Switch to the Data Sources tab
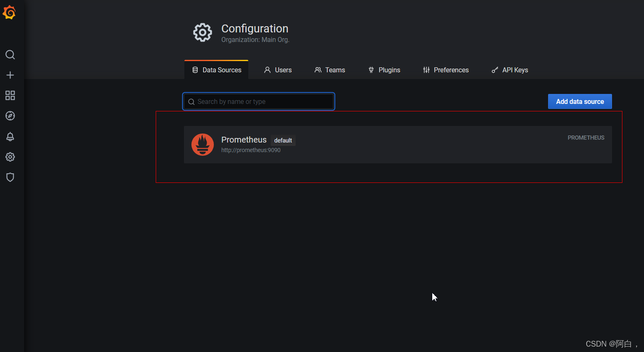Viewport: 644px width, 352px height. point(216,70)
